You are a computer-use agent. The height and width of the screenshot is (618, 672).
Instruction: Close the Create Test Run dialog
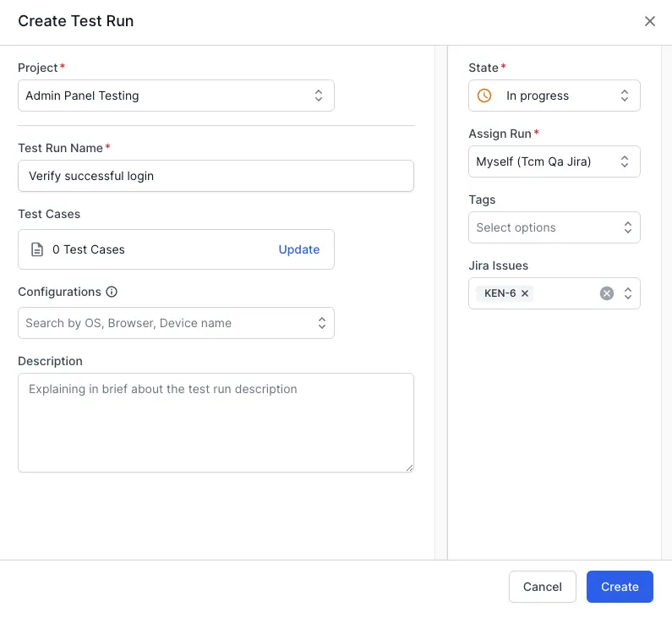tap(649, 21)
